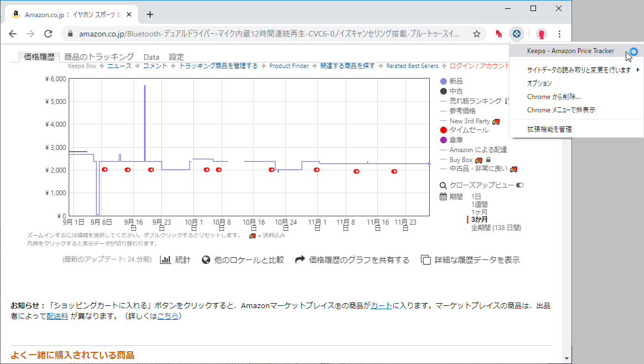644x364 pixels.
Task: Click ログイン / アカウント link
Action: tap(480, 66)
